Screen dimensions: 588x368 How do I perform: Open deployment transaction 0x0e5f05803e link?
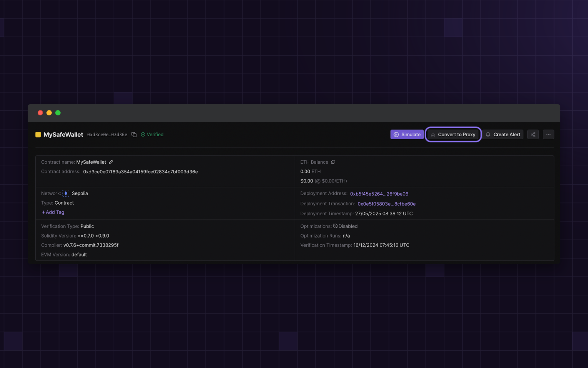(386, 204)
